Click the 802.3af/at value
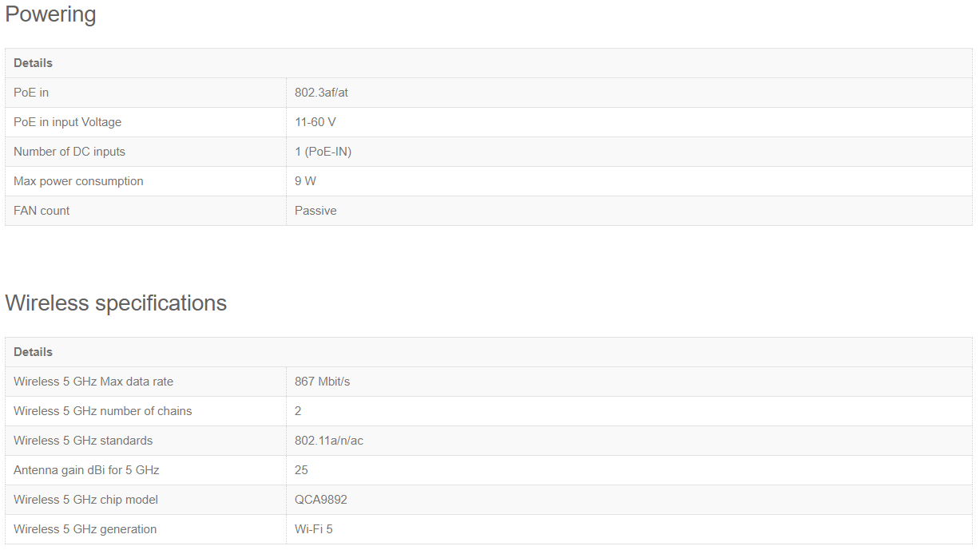The height and width of the screenshot is (550, 980). (x=321, y=93)
